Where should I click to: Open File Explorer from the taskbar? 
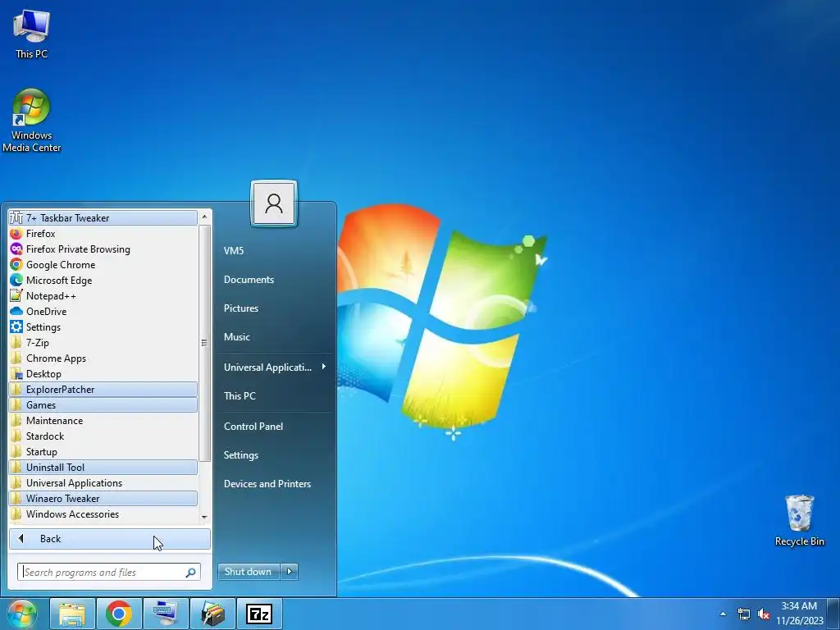click(72, 614)
